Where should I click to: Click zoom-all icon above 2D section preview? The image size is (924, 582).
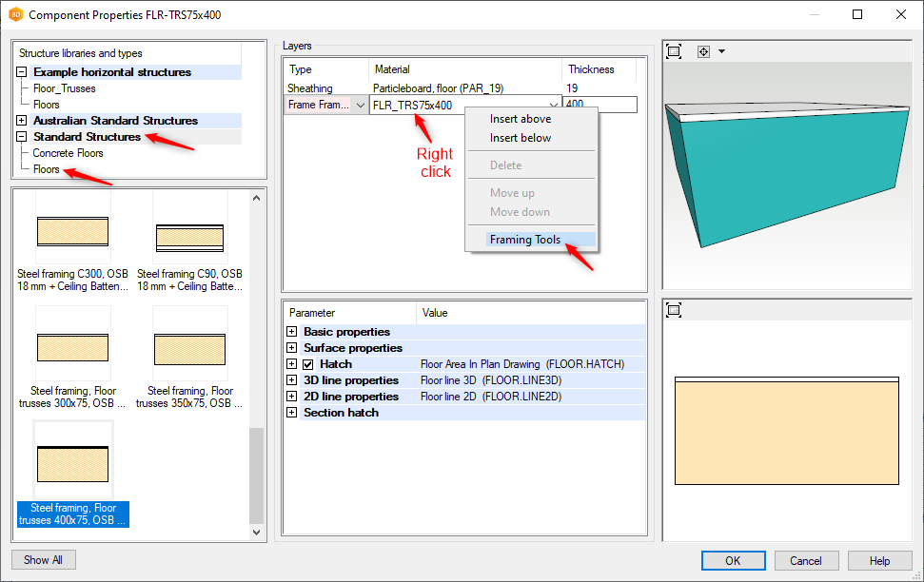click(674, 310)
